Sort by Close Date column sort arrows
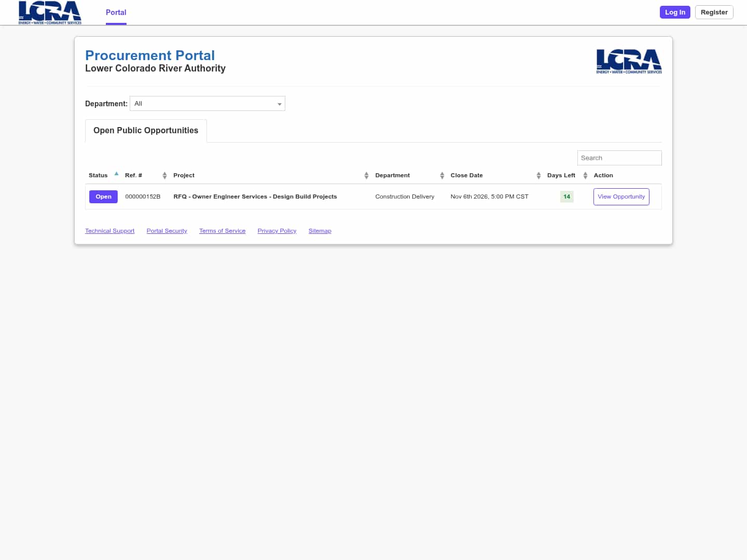 pyautogui.click(x=538, y=176)
